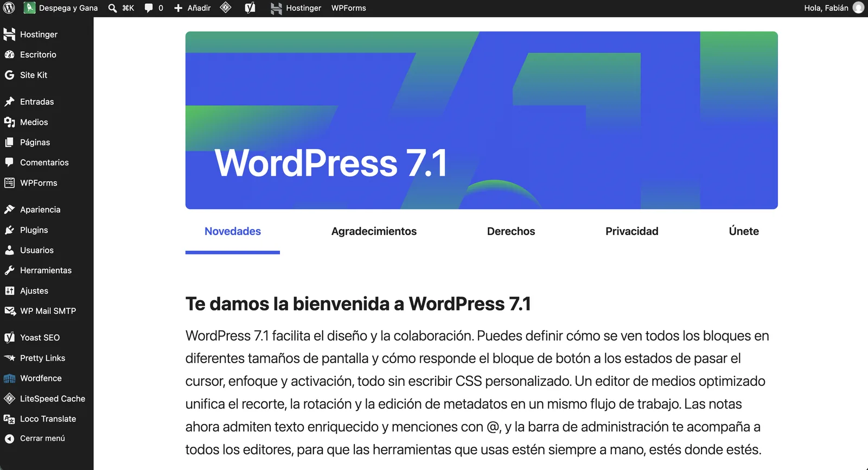Click the Ajustes settings icon
Screen dimensions: 868x470
[9, 291]
